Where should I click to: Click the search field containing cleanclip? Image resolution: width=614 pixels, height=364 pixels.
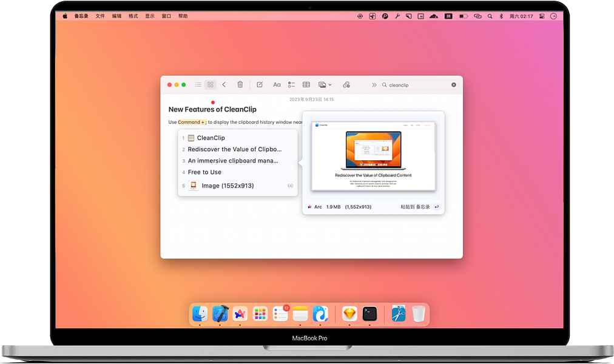coord(419,85)
